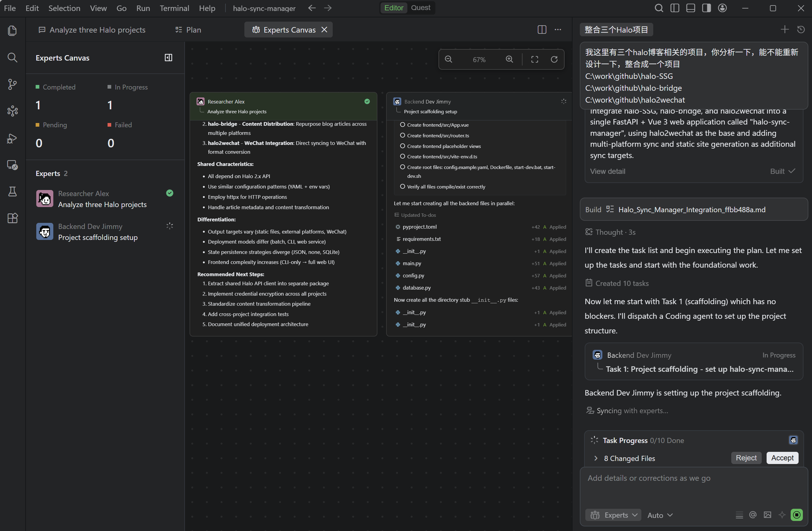Switch to Editor mode
Image resolution: width=812 pixels, height=531 pixels.
click(394, 8)
